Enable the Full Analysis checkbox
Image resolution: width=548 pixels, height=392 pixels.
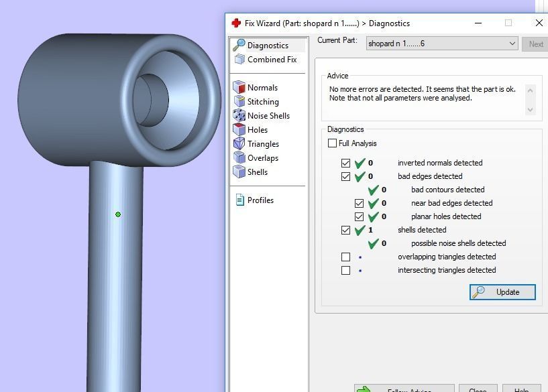click(x=333, y=143)
